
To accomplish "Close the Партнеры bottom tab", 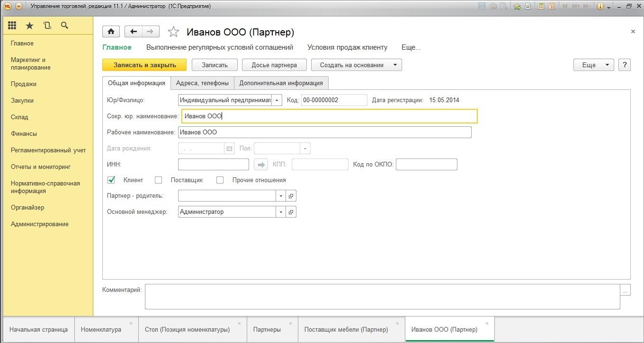I will tap(290, 324).
